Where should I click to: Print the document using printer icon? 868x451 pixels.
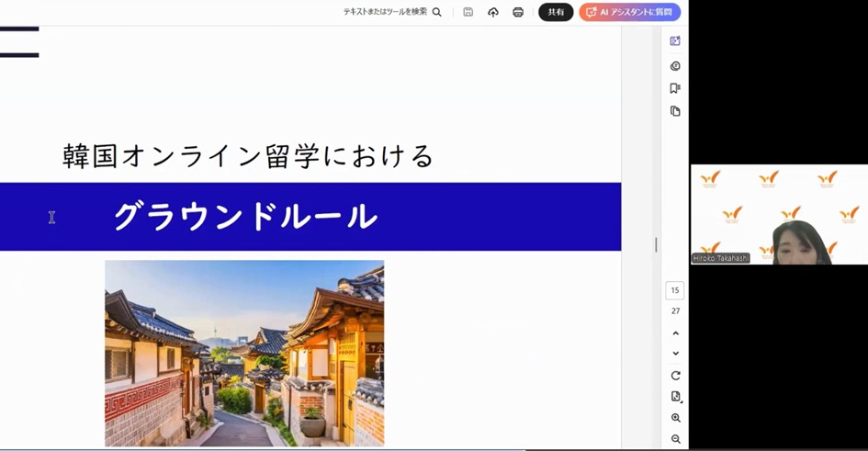(518, 12)
